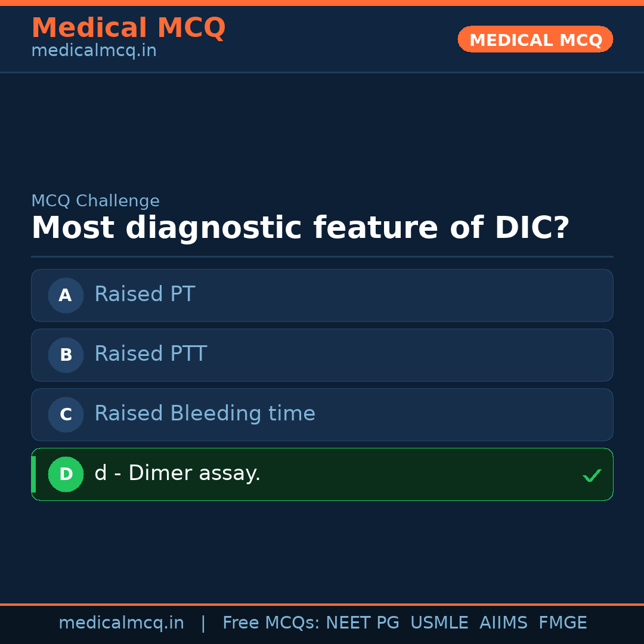Switch to the NEET PG section
This screenshot has height=644, width=644.
(362, 623)
